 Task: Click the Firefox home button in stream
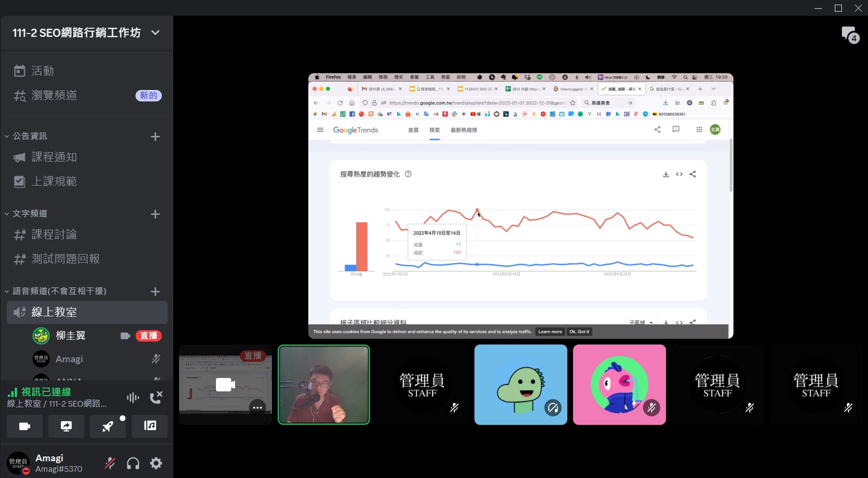click(x=352, y=103)
